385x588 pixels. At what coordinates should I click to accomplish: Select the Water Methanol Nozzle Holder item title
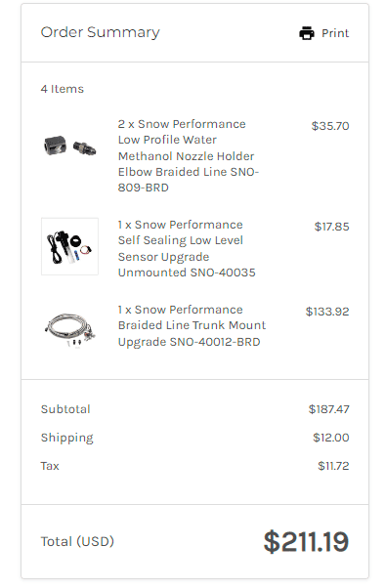[x=189, y=155]
